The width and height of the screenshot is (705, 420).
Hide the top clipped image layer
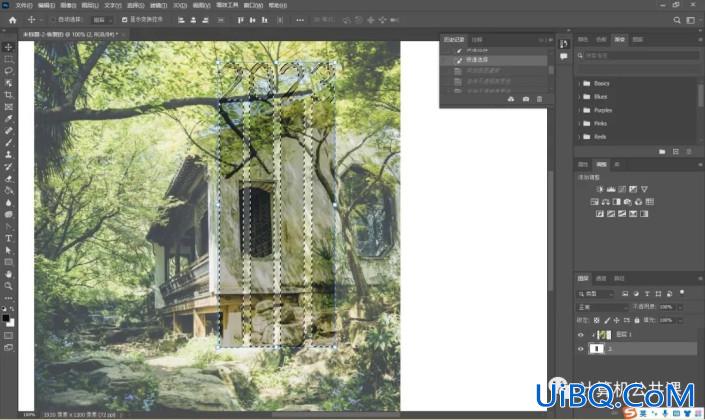[580, 335]
